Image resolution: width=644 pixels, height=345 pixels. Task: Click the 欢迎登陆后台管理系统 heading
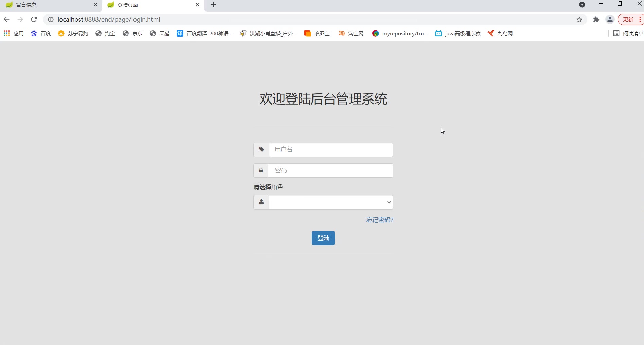point(323,99)
